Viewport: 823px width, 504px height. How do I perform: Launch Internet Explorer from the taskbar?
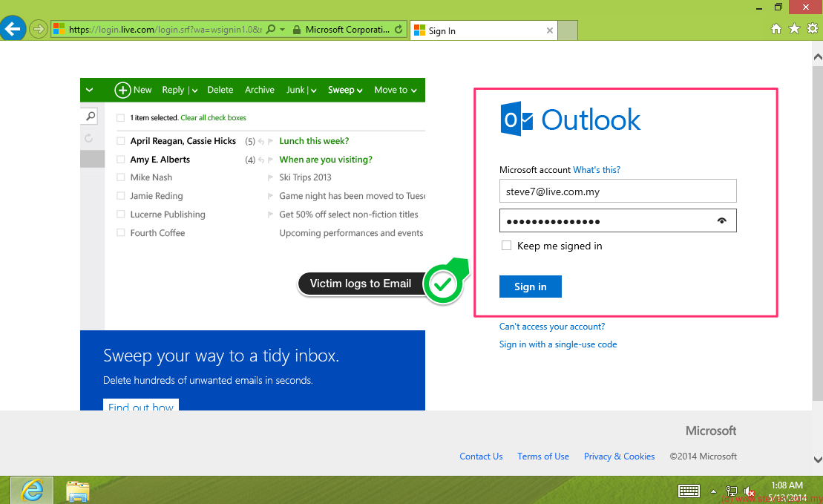pos(32,490)
